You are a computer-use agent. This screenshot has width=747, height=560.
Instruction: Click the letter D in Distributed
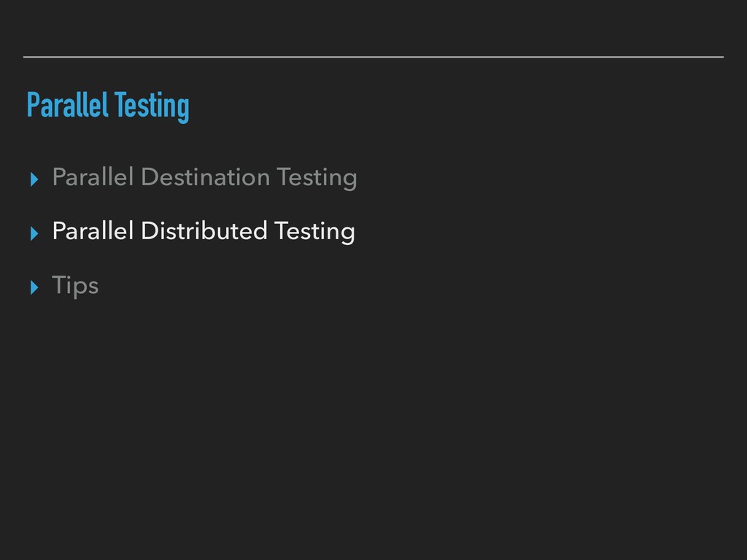point(150,230)
